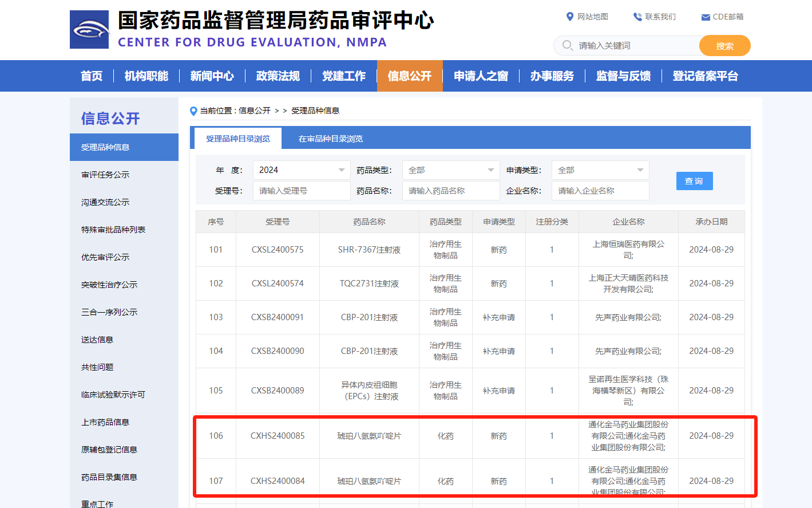This screenshot has height=508, width=812.
Task: Click 受理号 CXSB2400089 cell
Action: pyautogui.click(x=278, y=391)
